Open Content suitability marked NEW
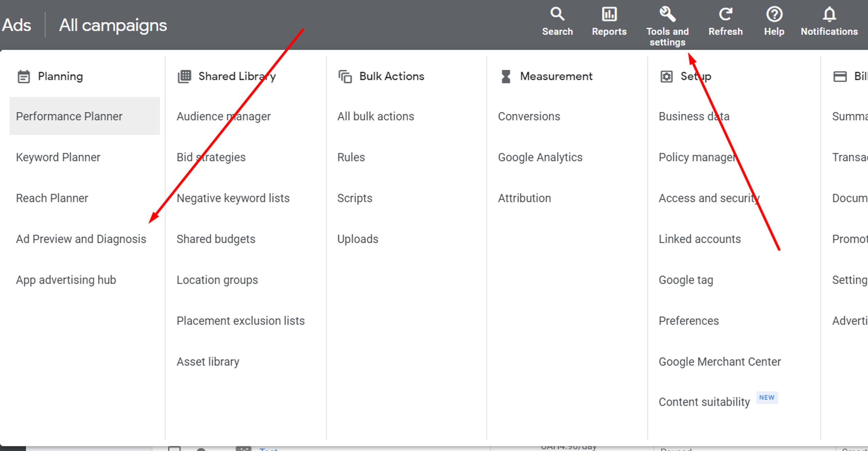This screenshot has width=868, height=451. tap(704, 402)
